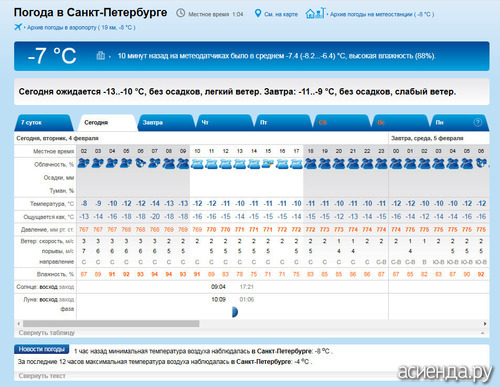Image resolution: width=500 pixels, height=387 pixels.
Task: Click the airplane airport archive icon
Action: (18, 27)
